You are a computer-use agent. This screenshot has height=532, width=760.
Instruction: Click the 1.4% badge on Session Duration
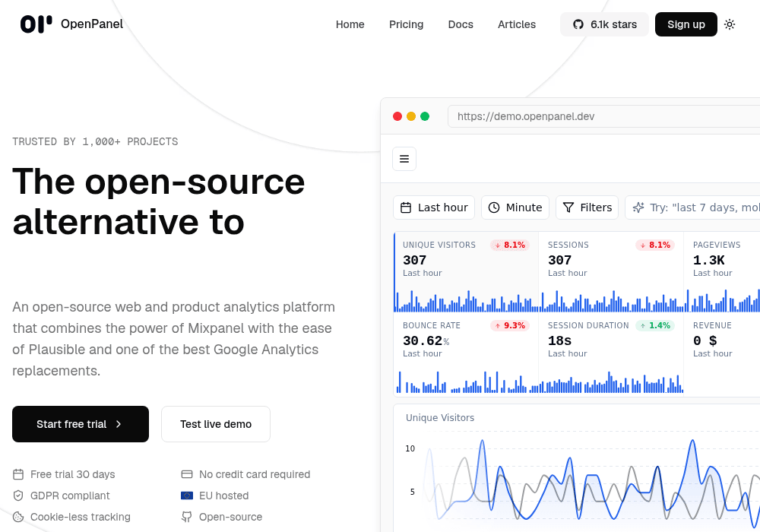click(x=655, y=325)
